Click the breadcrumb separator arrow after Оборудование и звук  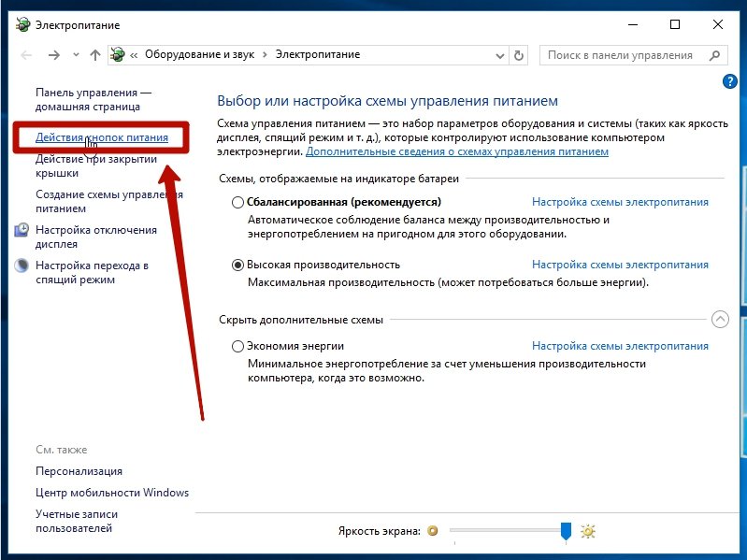266,55
